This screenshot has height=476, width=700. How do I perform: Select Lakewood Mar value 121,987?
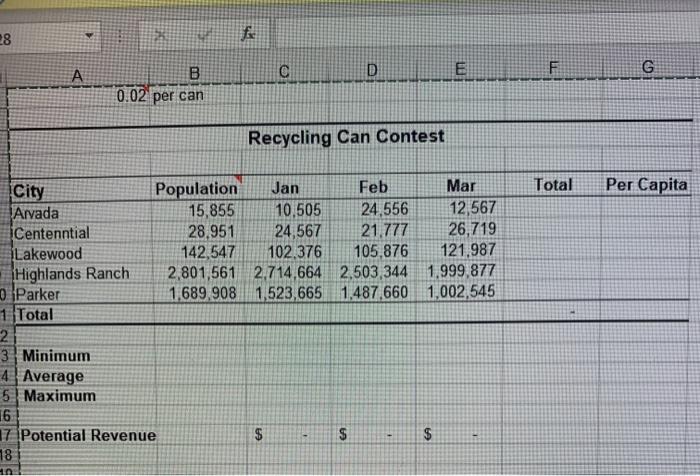460,249
